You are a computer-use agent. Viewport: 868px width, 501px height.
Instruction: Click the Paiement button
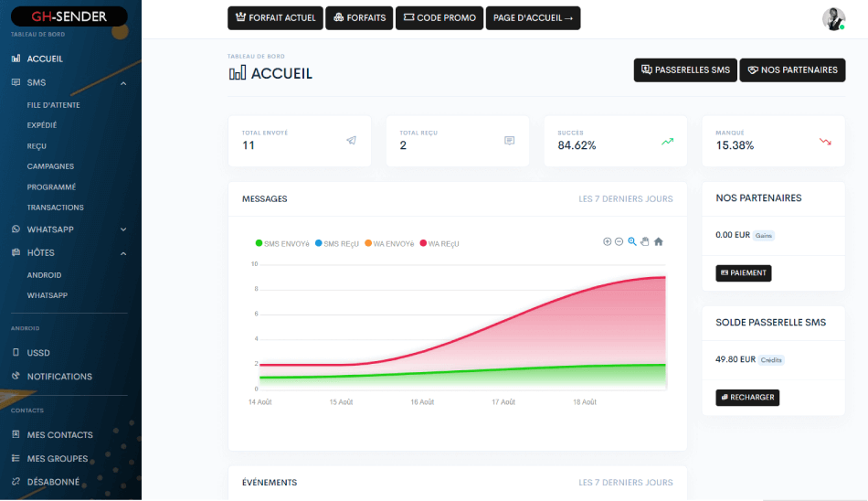click(x=744, y=272)
